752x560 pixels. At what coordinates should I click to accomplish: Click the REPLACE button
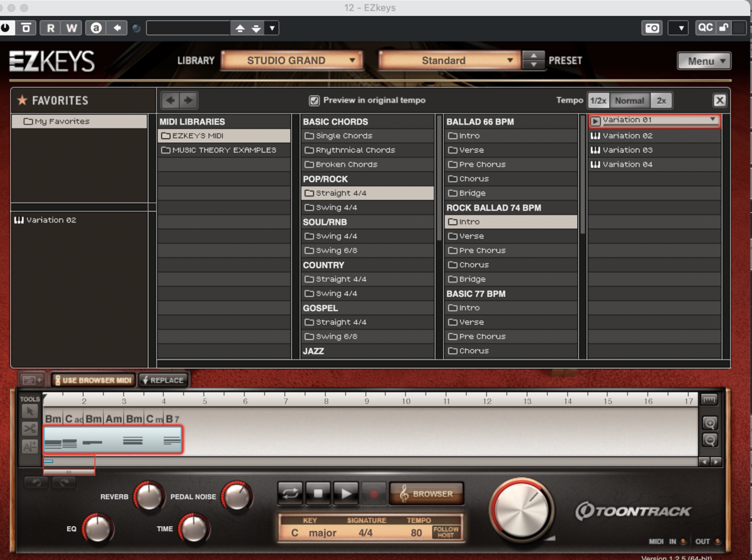tap(163, 380)
